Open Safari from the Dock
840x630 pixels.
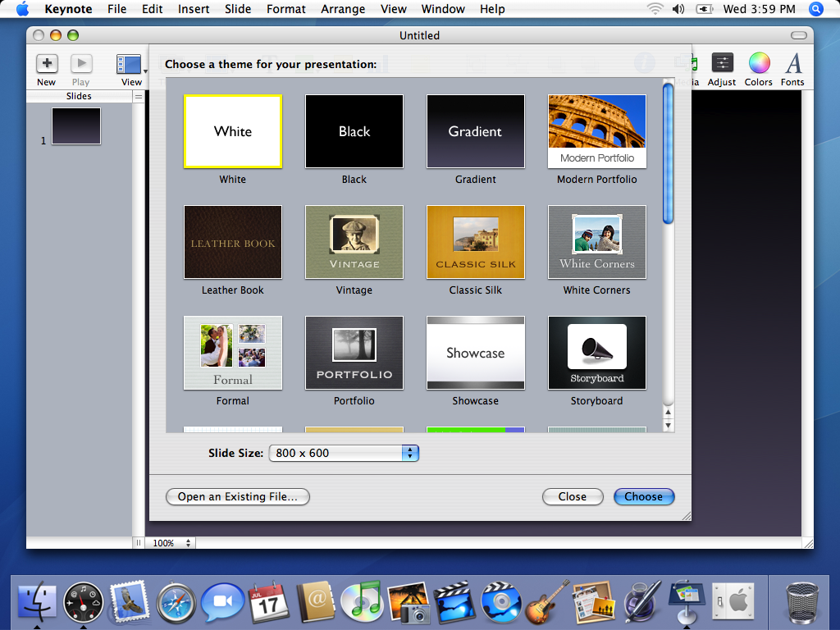click(176, 603)
